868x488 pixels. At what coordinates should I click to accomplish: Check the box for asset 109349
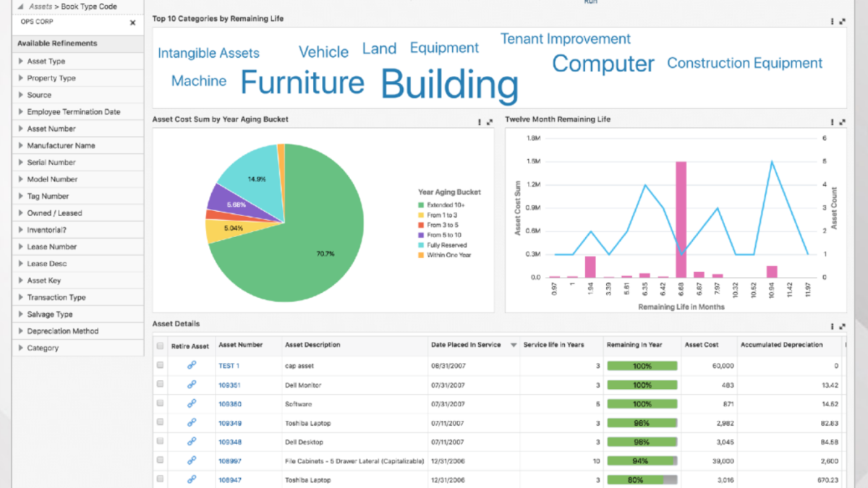pyautogui.click(x=160, y=422)
